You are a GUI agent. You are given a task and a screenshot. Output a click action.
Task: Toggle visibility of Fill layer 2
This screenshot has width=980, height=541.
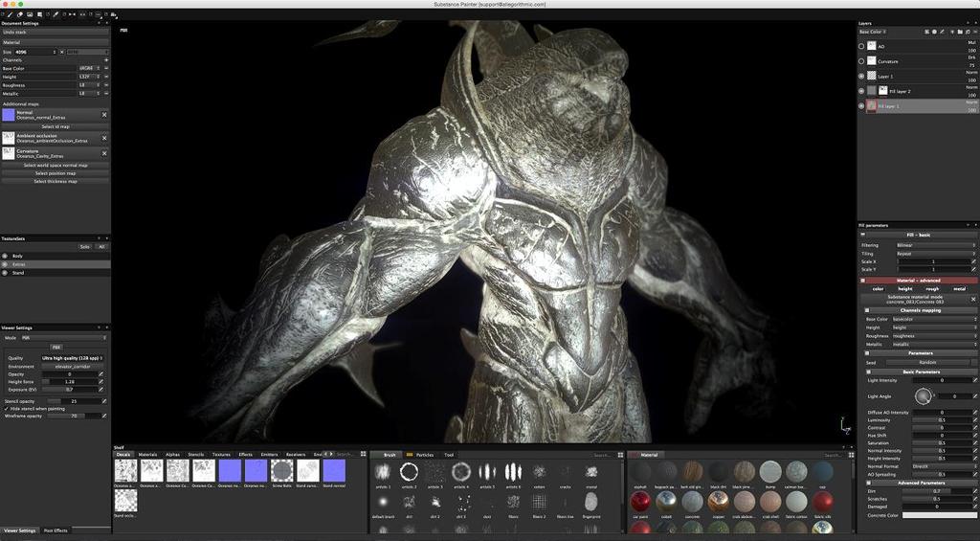click(861, 91)
